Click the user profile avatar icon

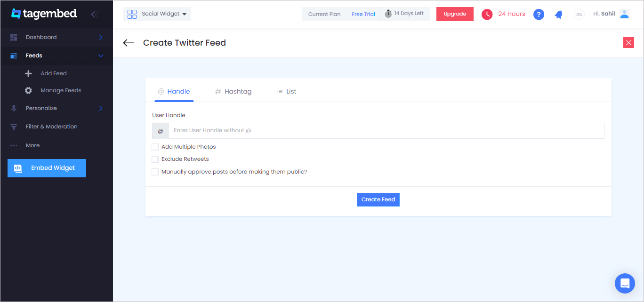[624, 14]
